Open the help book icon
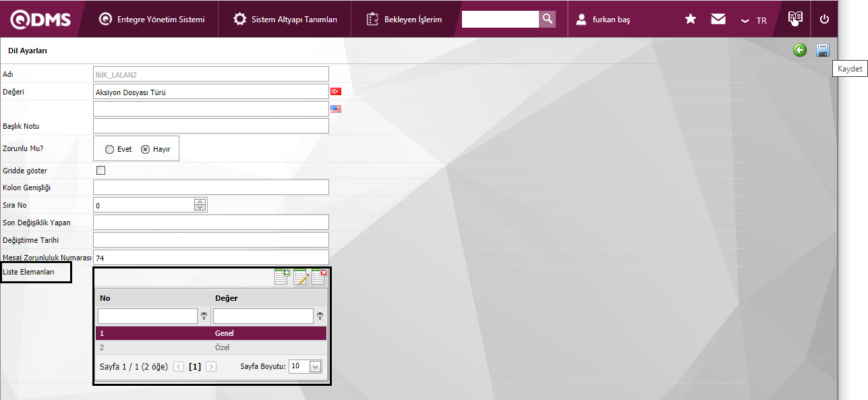 (x=796, y=18)
